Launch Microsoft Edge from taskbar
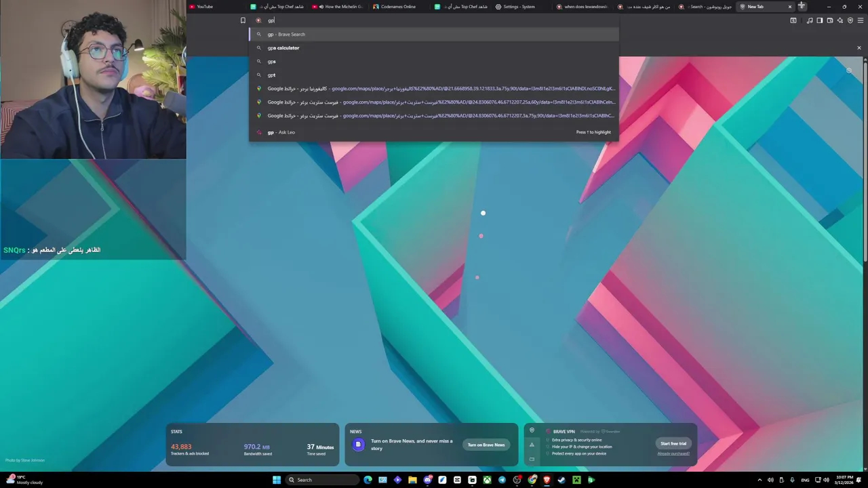Image resolution: width=868 pixels, height=488 pixels. (368, 480)
